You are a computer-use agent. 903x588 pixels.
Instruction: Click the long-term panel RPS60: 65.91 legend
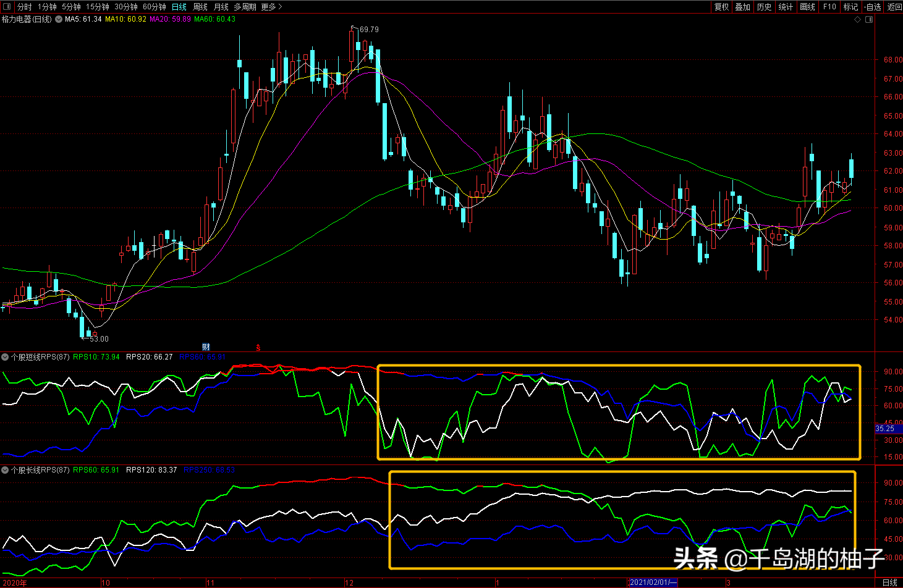(96, 470)
